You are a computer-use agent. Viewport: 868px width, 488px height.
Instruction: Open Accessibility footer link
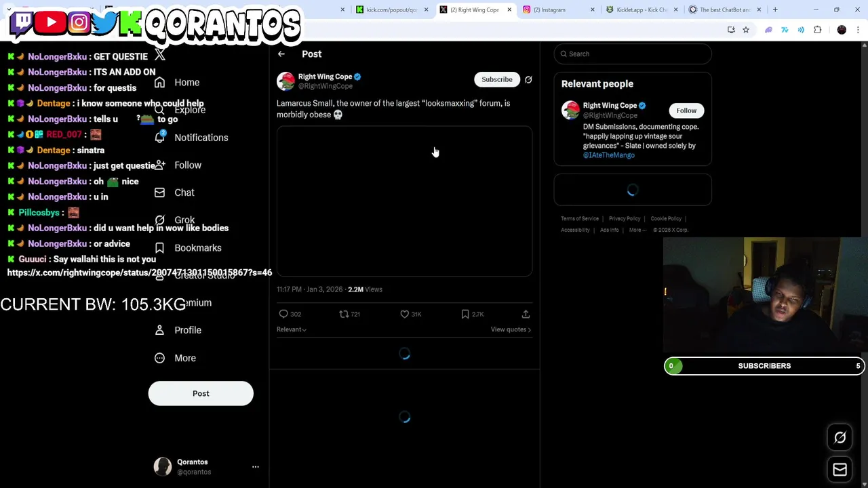575,230
